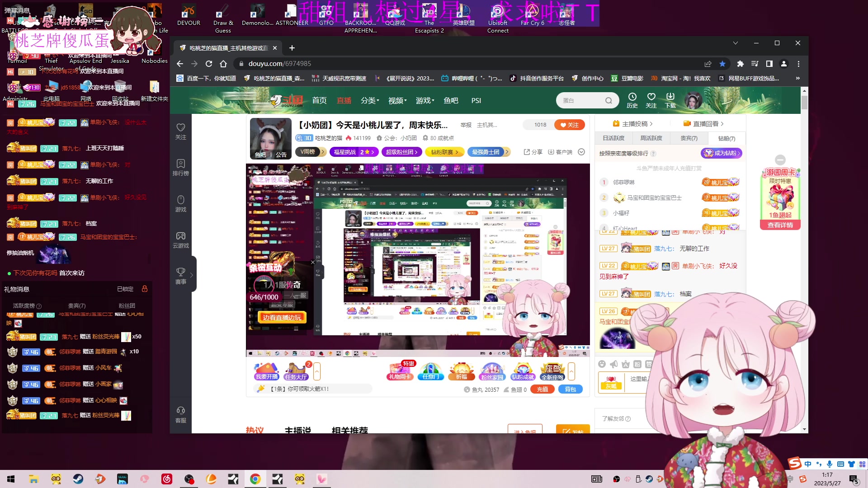Collapse the floating 游园周卡 promo with minus button

(x=780, y=160)
